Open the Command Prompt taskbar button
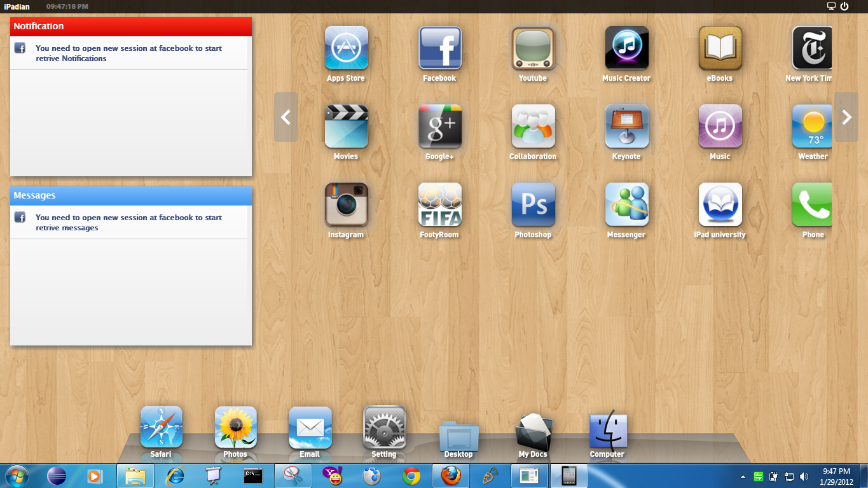 [x=254, y=476]
